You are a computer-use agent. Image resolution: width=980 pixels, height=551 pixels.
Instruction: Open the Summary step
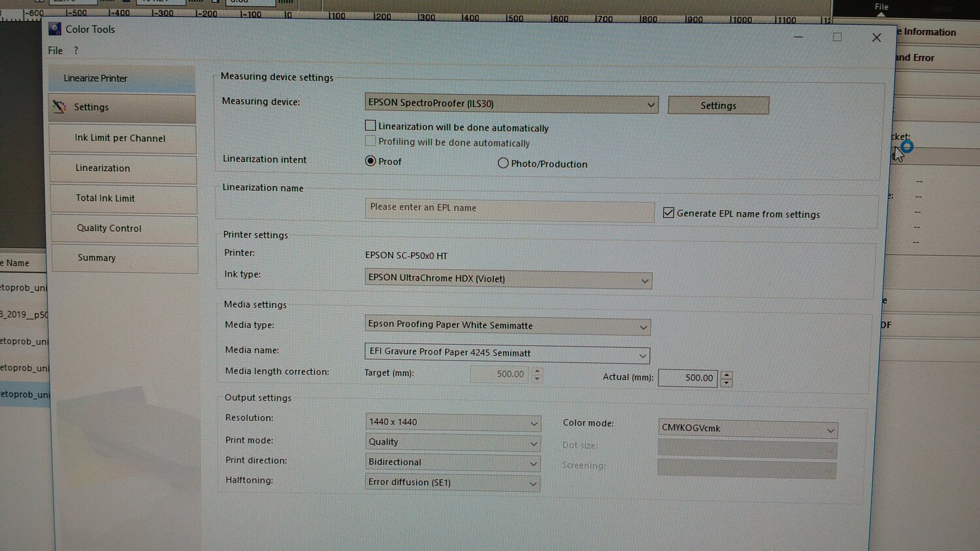click(125, 258)
